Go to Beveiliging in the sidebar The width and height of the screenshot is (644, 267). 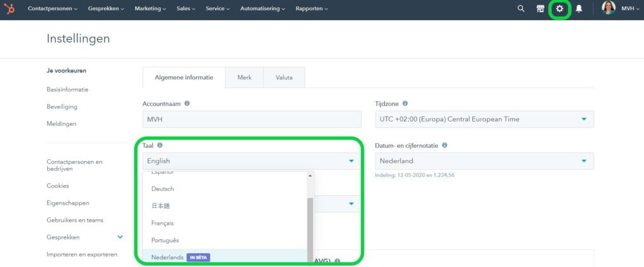pos(62,107)
